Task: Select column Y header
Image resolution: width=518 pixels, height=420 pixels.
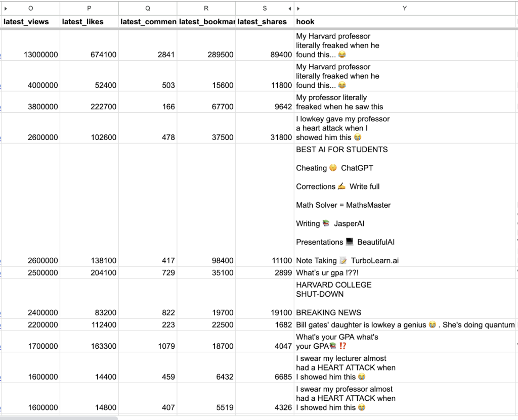Action: 404,8
